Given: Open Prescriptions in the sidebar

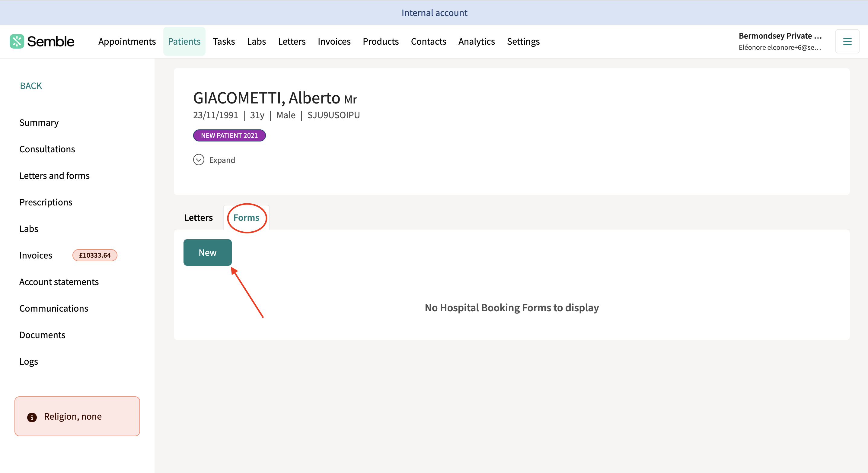Looking at the screenshot, I should [x=46, y=202].
